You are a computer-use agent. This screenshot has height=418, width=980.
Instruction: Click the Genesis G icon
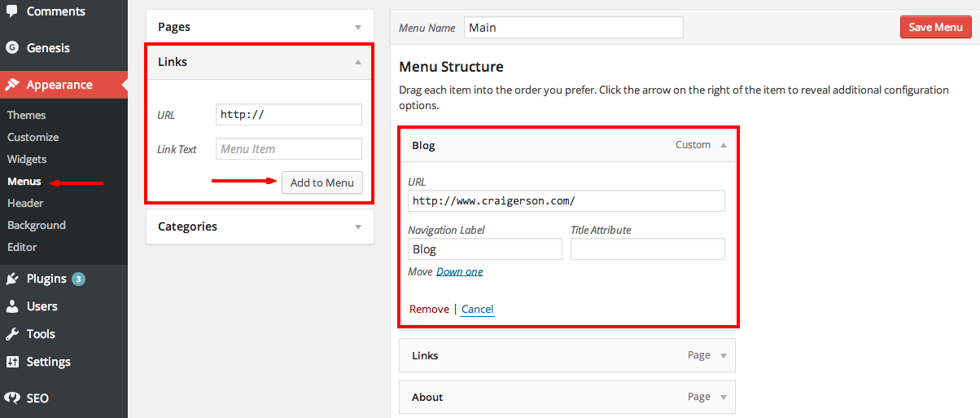12,48
